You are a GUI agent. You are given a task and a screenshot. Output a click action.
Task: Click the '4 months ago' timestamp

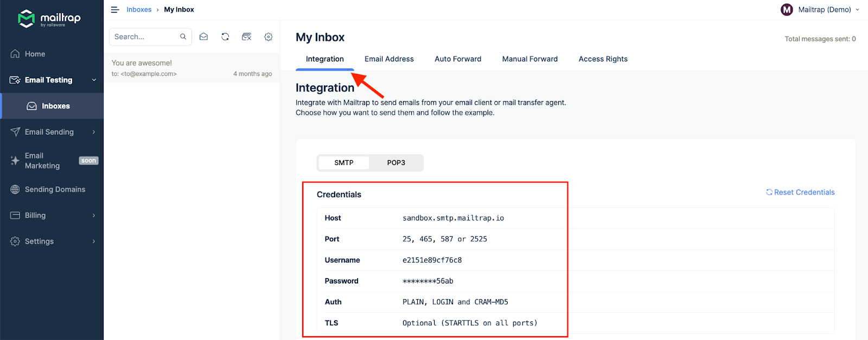click(253, 74)
